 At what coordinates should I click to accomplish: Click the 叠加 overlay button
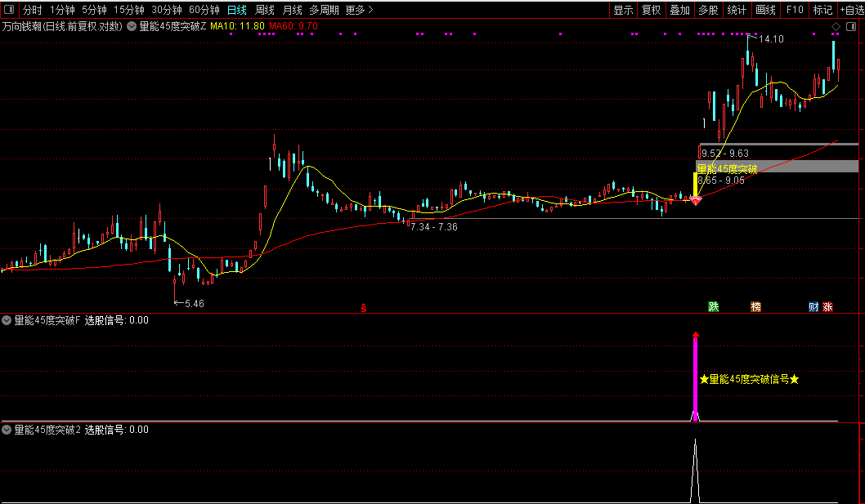click(x=679, y=10)
